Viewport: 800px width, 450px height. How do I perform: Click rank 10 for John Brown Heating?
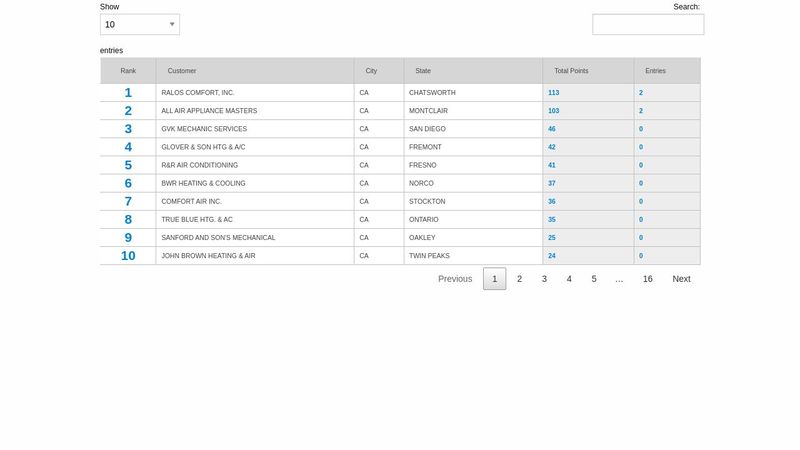(x=128, y=256)
